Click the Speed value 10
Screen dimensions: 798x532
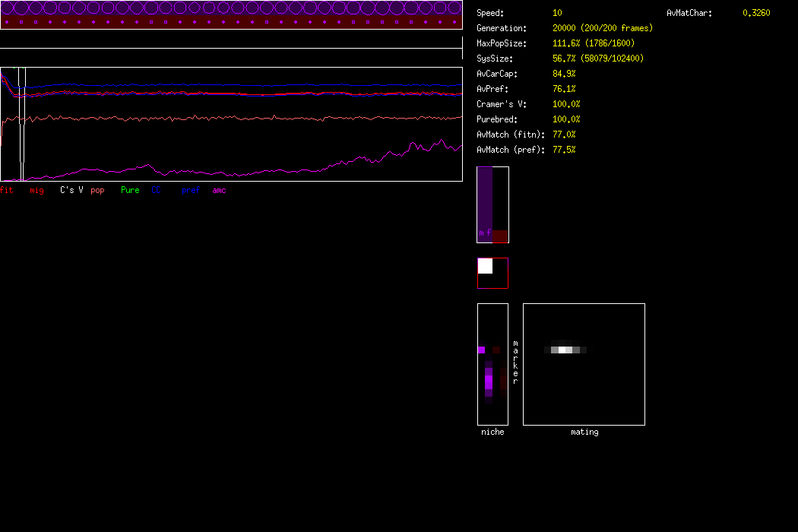(557, 13)
